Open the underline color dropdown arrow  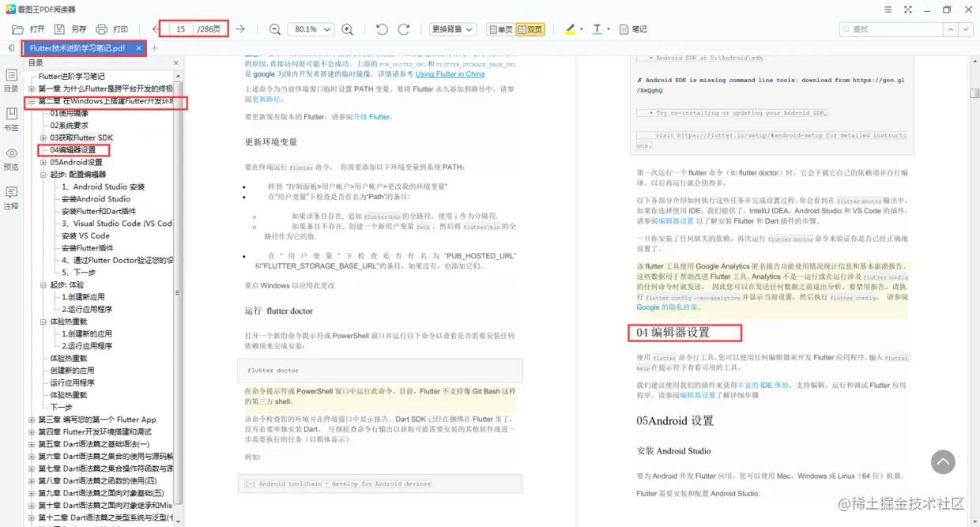click(x=609, y=29)
